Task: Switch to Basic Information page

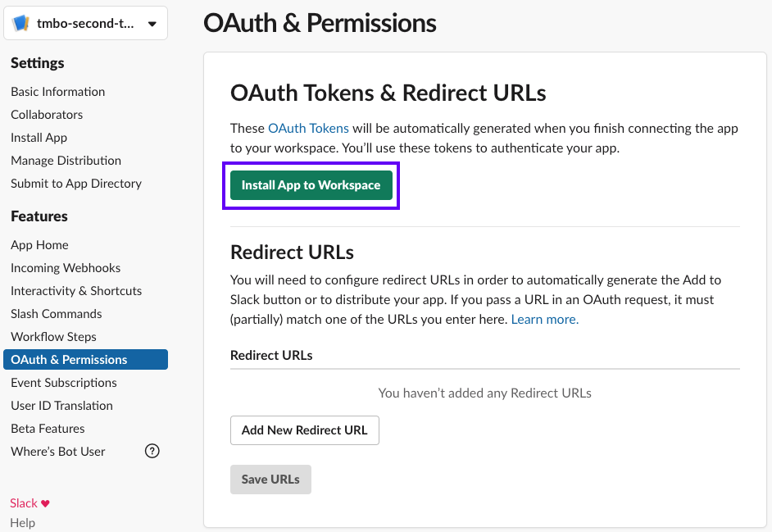Action: pos(57,91)
